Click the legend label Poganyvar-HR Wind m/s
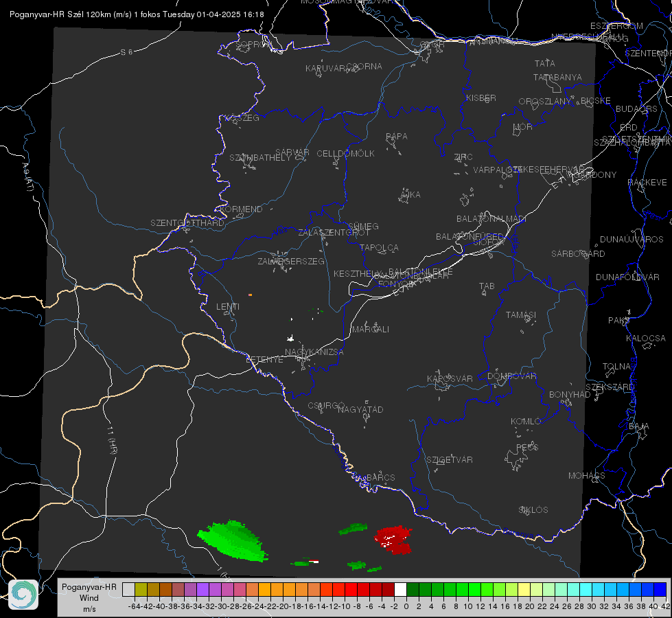Image resolution: width=672 pixels, height=618 pixels. tap(89, 598)
